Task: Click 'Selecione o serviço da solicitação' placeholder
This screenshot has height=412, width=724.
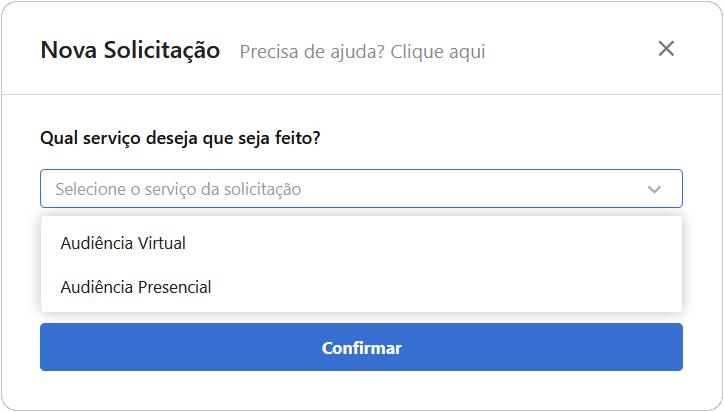Action: coord(178,189)
